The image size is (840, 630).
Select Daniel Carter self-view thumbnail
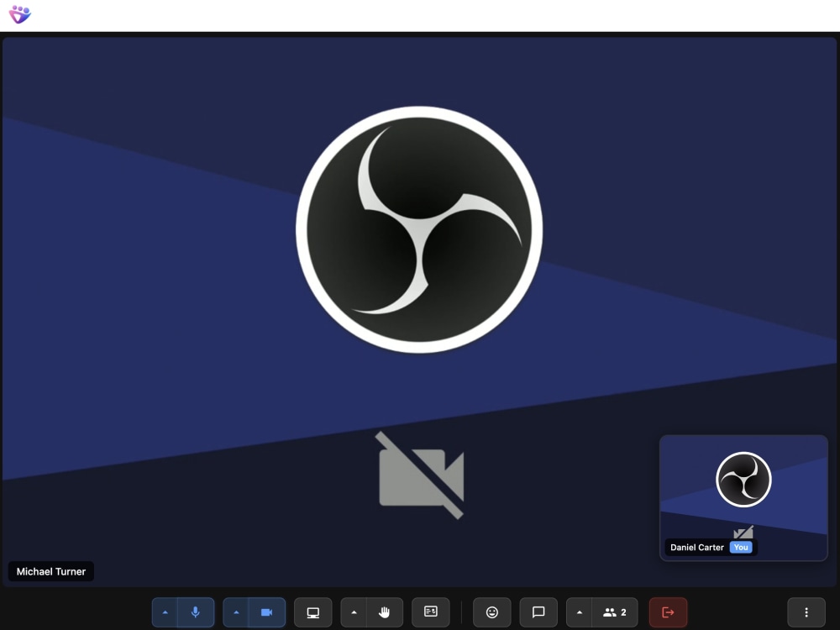[x=743, y=497]
